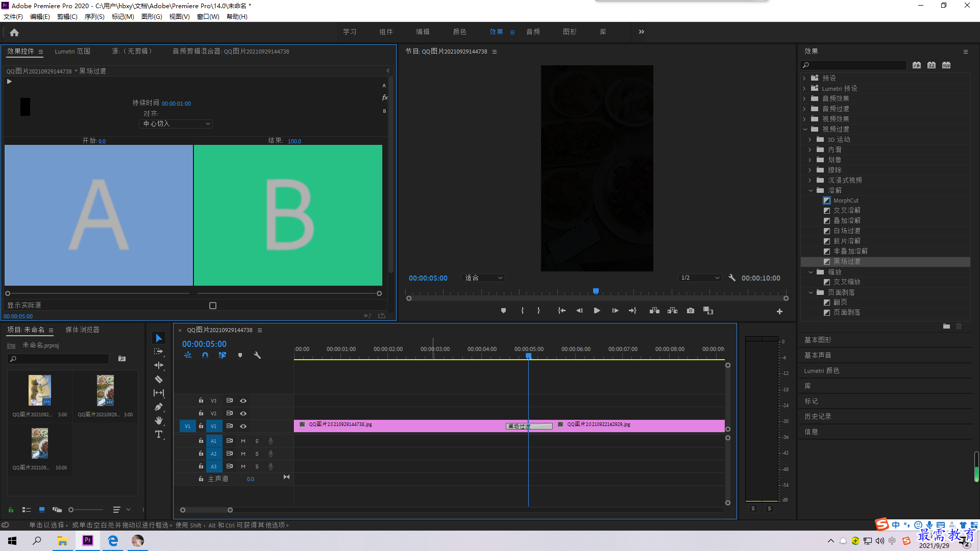The width and height of the screenshot is (980, 551).
Task: Open the 文件(F) menu
Action: [13, 17]
